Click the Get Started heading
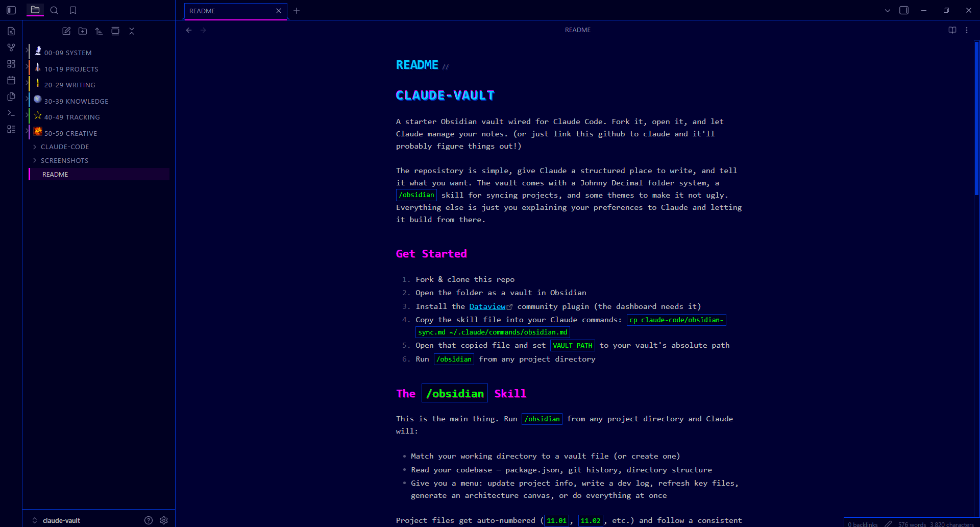Screen dimensions: 980x527 point(431,254)
